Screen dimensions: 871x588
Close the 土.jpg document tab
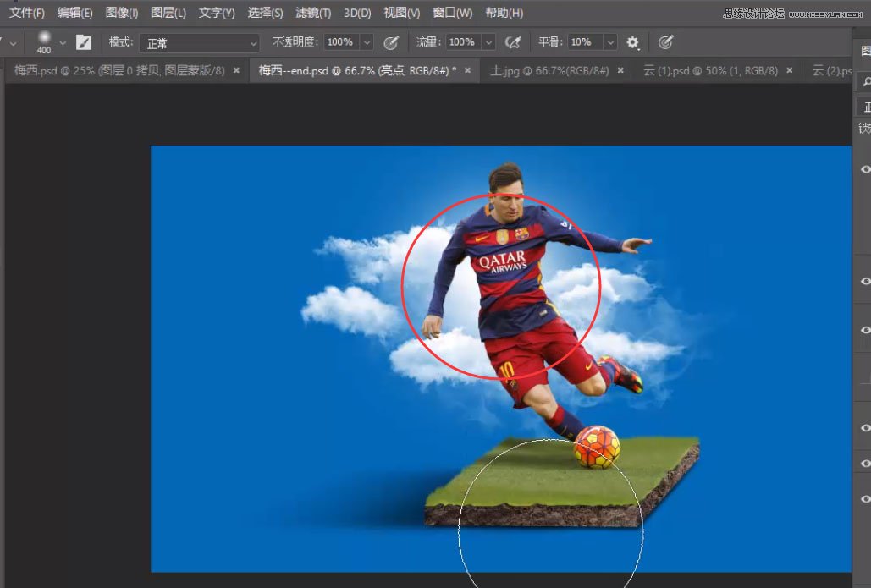coord(620,70)
